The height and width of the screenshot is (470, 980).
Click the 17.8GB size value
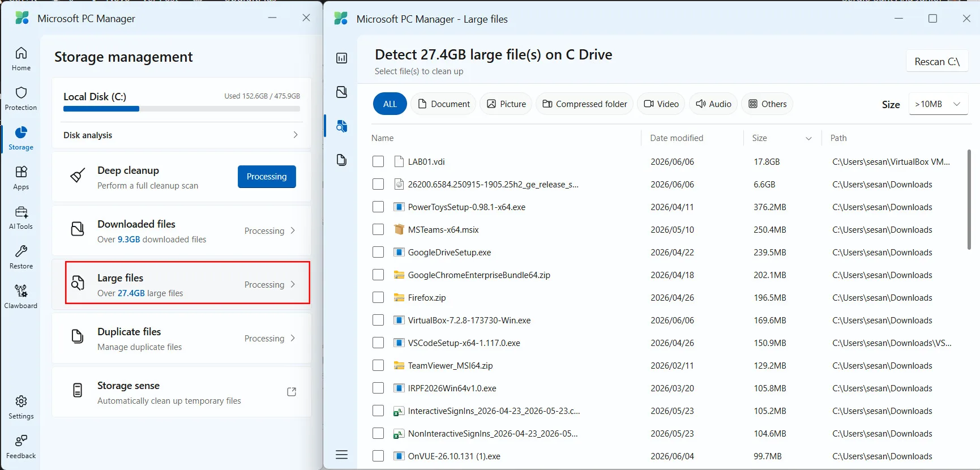[767, 162]
